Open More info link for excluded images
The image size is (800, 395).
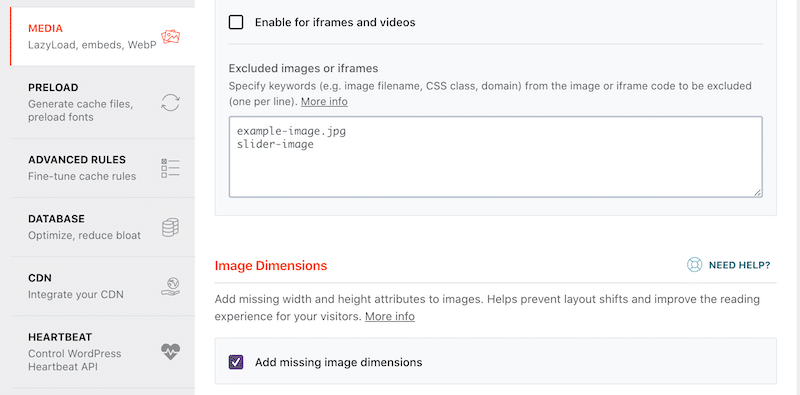(x=324, y=102)
